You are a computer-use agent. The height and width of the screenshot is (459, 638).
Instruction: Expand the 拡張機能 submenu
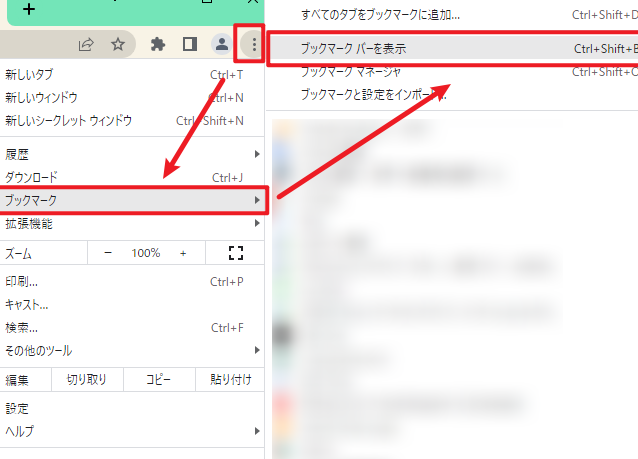pos(132,223)
